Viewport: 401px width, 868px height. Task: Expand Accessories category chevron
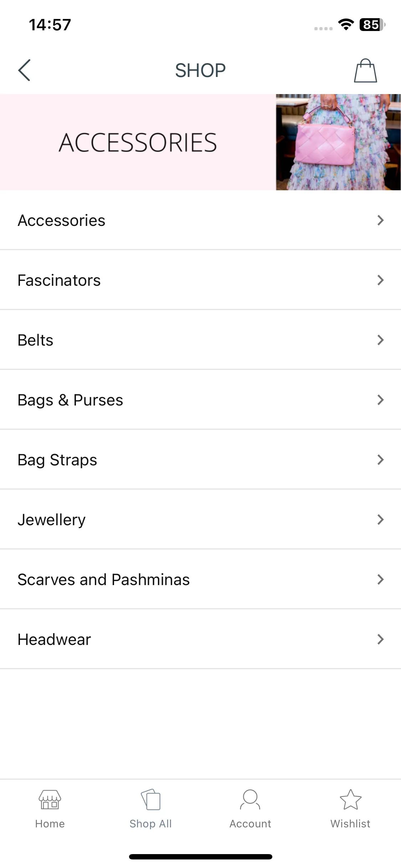380,220
